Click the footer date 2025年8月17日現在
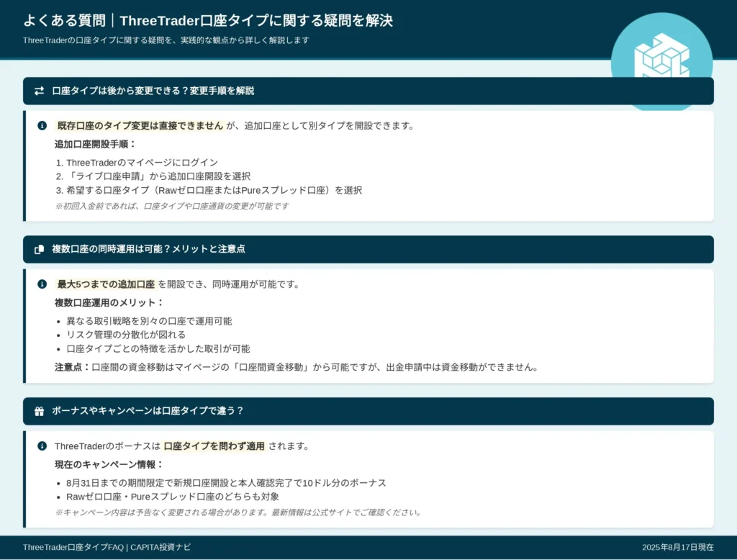This screenshot has width=737, height=560. coord(678,547)
